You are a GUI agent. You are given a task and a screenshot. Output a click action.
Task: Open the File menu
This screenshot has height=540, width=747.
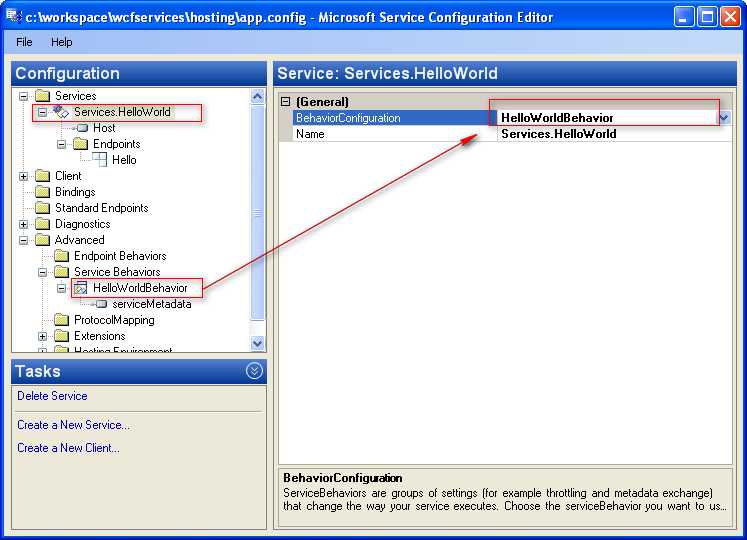tap(24, 42)
